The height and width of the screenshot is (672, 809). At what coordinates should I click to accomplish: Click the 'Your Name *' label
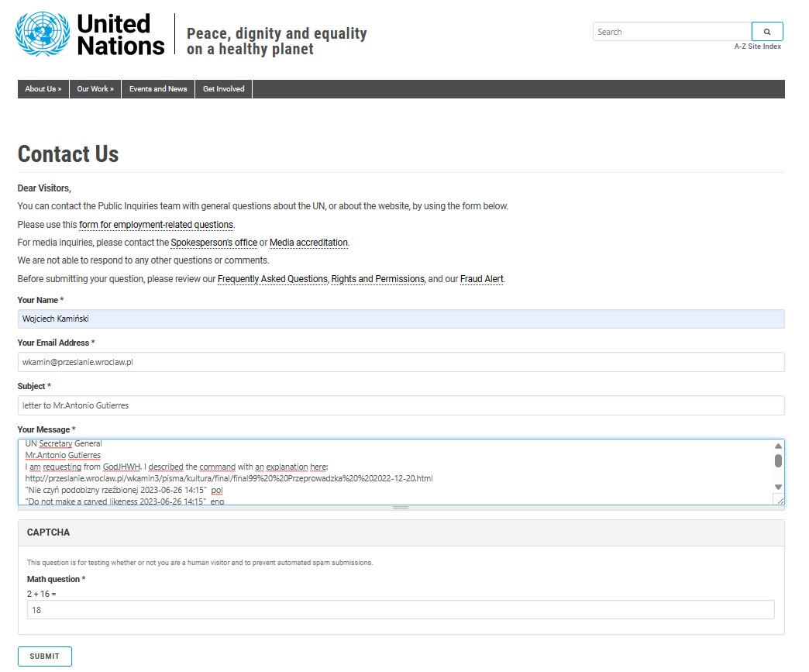pos(41,300)
